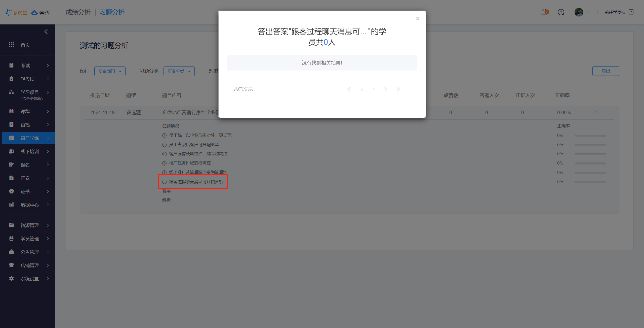Viewport: 644px width, 328px height.
Task: Open 每日学练 menu in sidebar
Action: pos(30,138)
